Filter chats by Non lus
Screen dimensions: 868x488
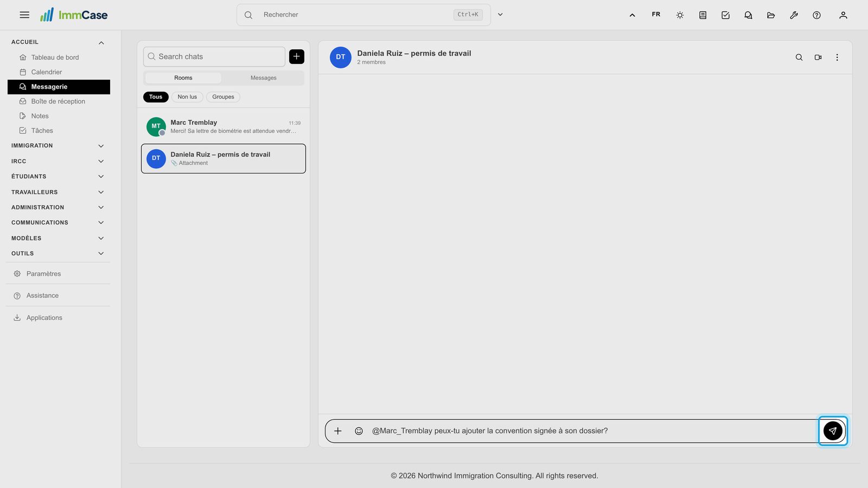pos(187,97)
